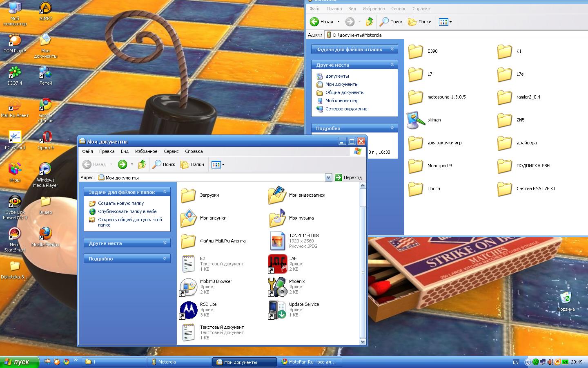The height and width of the screenshot is (368, 588).
Task: Open the Сервис menu in Мои документы
Action: 171,151
